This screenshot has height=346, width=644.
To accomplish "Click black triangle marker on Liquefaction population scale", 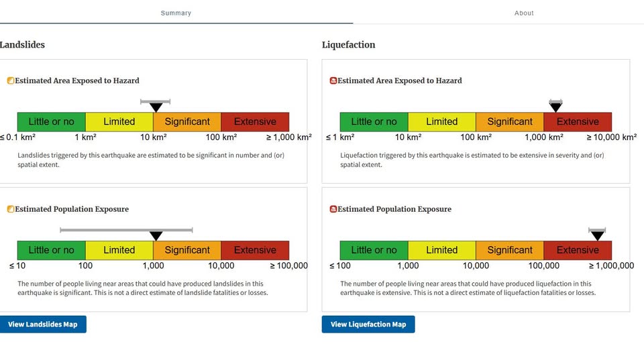I will coord(597,236).
